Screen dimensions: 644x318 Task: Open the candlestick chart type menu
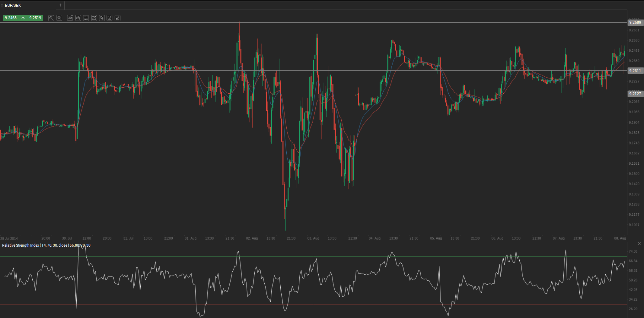coord(78,18)
